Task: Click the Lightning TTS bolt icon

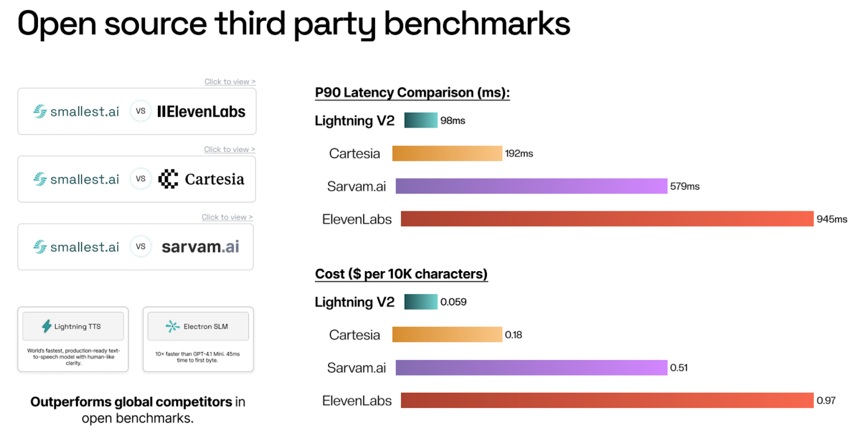Action: [47, 326]
